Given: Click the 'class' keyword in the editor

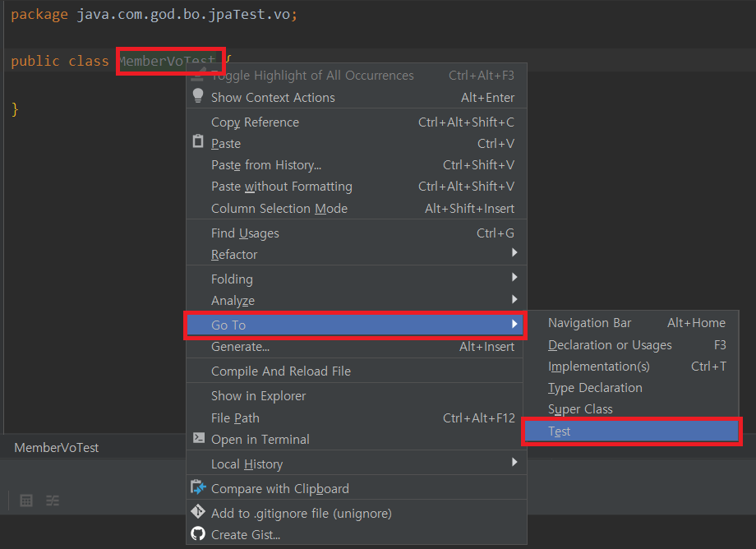Looking at the screenshot, I should (x=89, y=61).
